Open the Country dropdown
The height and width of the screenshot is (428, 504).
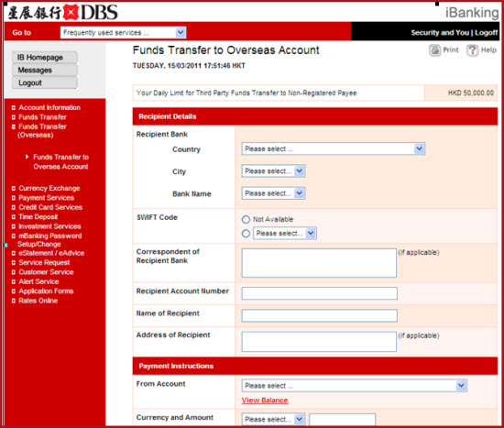(334, 148)
